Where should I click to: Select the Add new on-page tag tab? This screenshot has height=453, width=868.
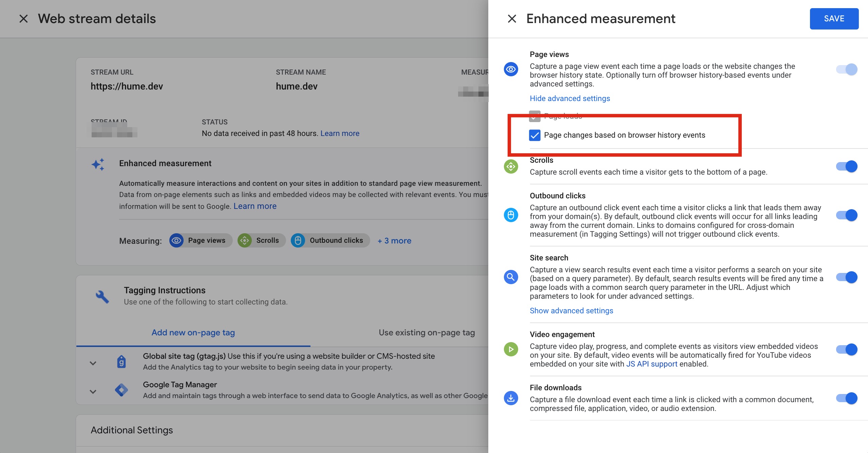coord(193,333)
